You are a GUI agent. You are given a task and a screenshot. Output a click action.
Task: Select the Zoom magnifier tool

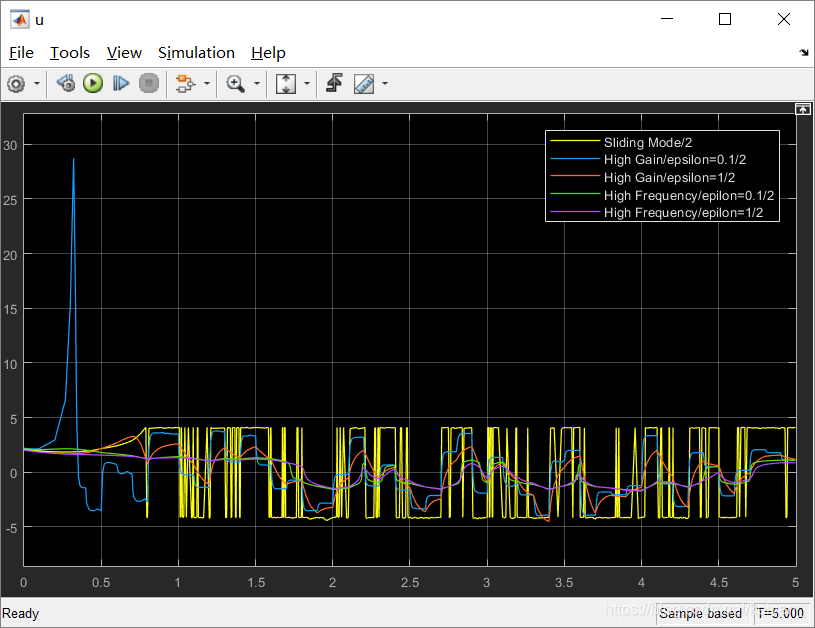click(x=235, y=83)
